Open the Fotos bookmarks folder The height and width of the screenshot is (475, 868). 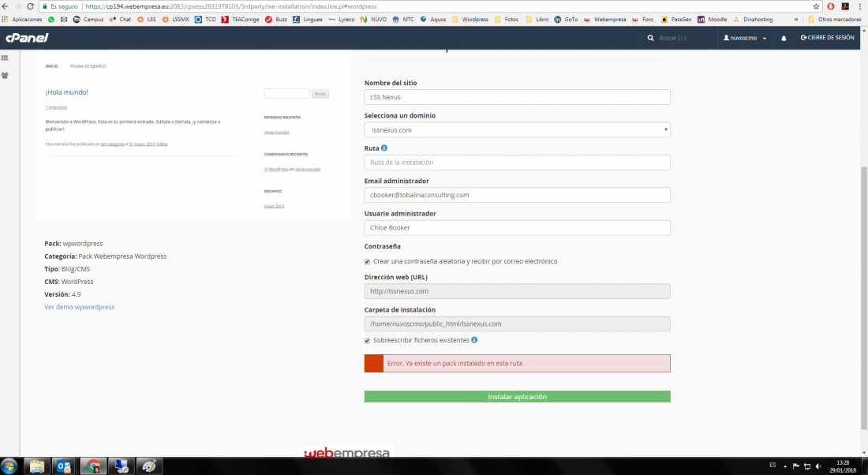(x=507, y=20)
